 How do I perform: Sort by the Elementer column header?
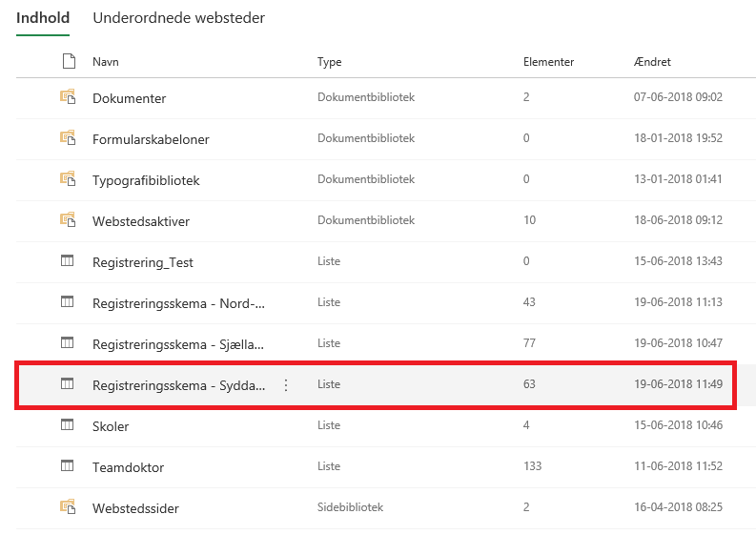pos(548,62)
